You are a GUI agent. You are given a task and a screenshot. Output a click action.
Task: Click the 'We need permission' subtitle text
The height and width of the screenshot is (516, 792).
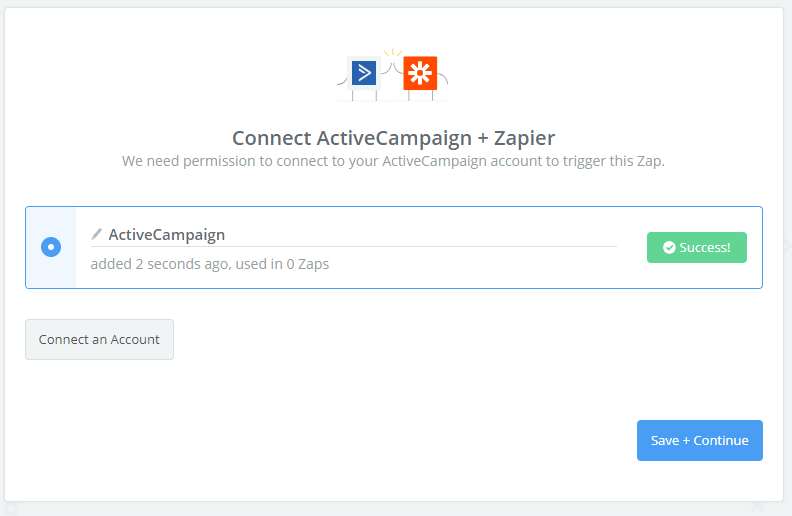393,161
